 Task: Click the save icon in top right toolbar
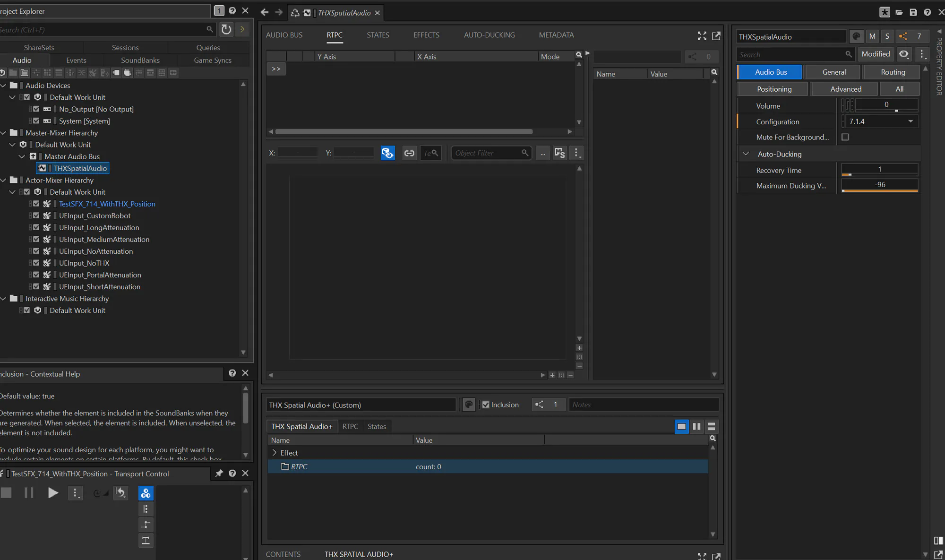coord(913,12)
